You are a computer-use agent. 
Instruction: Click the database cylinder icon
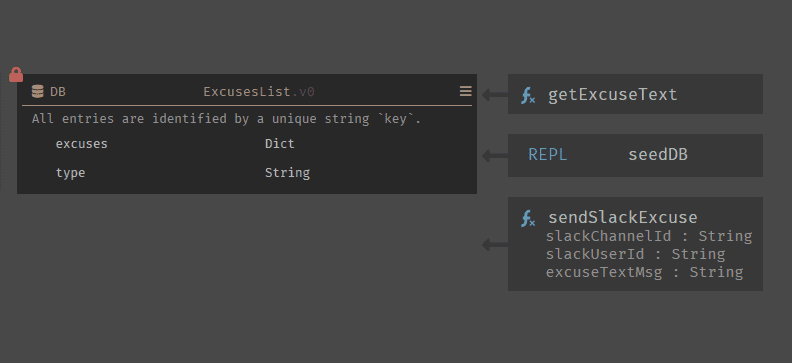tap(37, 91)
